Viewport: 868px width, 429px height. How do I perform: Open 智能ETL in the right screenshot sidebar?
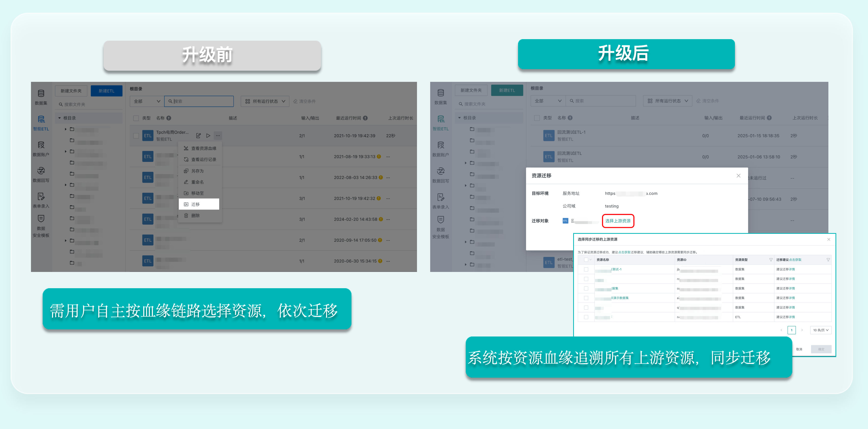441,123
